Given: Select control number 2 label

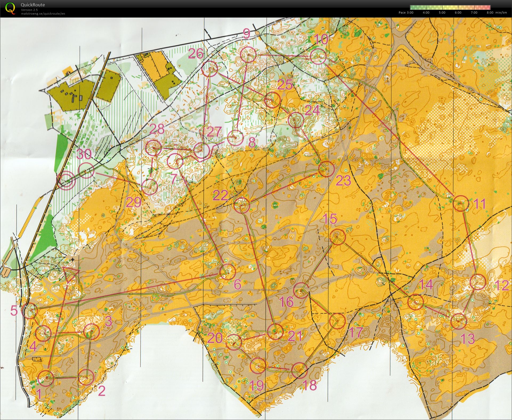Looking at the screenshot, I should pos(102,391).
